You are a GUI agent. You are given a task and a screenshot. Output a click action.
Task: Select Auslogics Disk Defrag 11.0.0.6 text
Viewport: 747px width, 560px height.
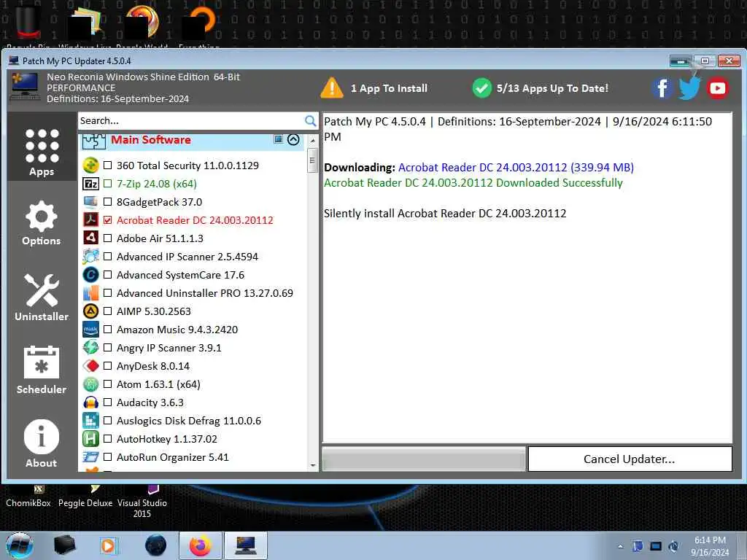click(x=189, y=421)
